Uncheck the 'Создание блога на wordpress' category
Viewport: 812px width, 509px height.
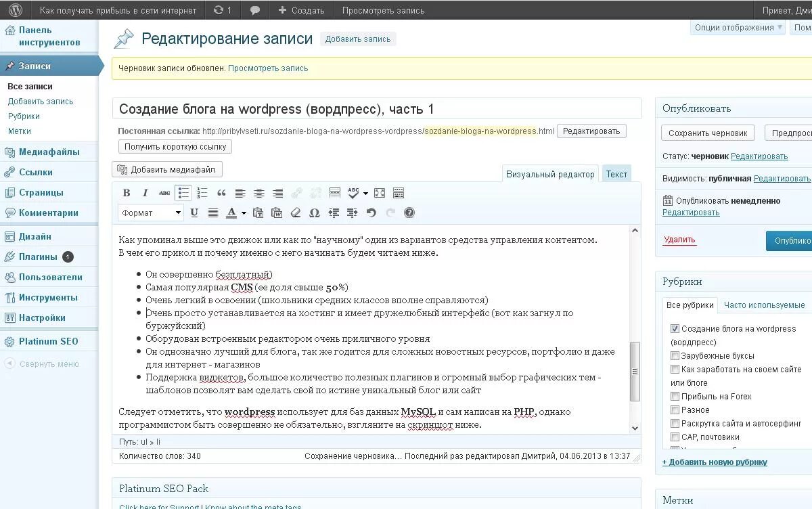click(x=675, y=328)
